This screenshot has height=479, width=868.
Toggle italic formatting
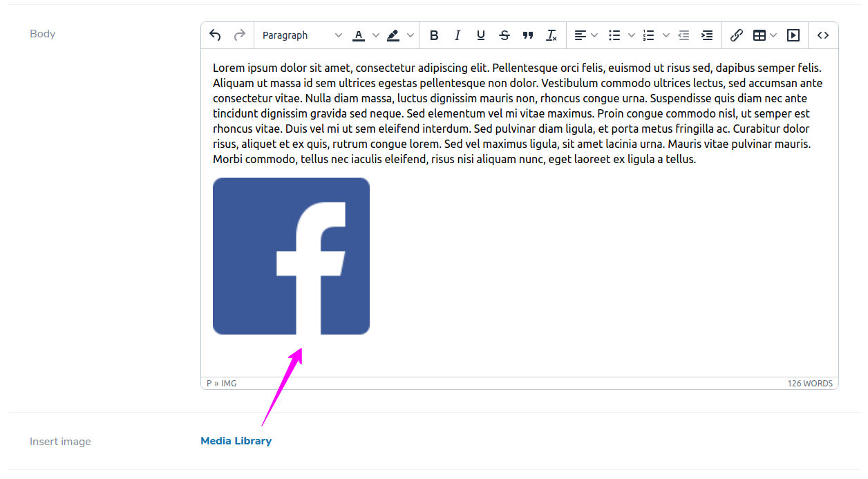[457, 35]
